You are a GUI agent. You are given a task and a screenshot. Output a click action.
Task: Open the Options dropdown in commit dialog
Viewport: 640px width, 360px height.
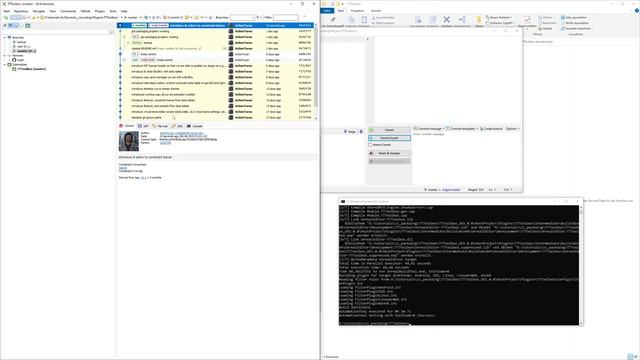[512, 129]
